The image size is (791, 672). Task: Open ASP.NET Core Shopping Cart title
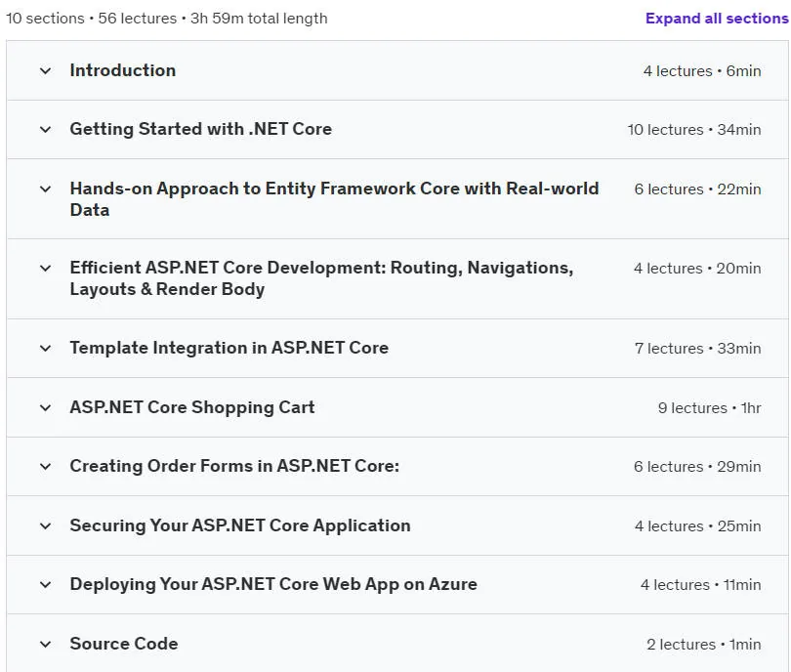(x=192, y=407)
